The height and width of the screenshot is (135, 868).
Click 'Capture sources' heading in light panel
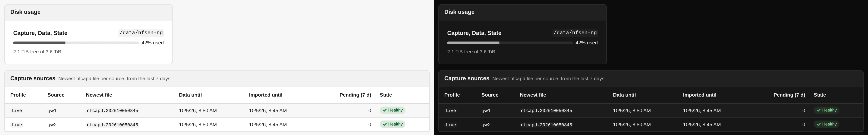click(33, 78)
